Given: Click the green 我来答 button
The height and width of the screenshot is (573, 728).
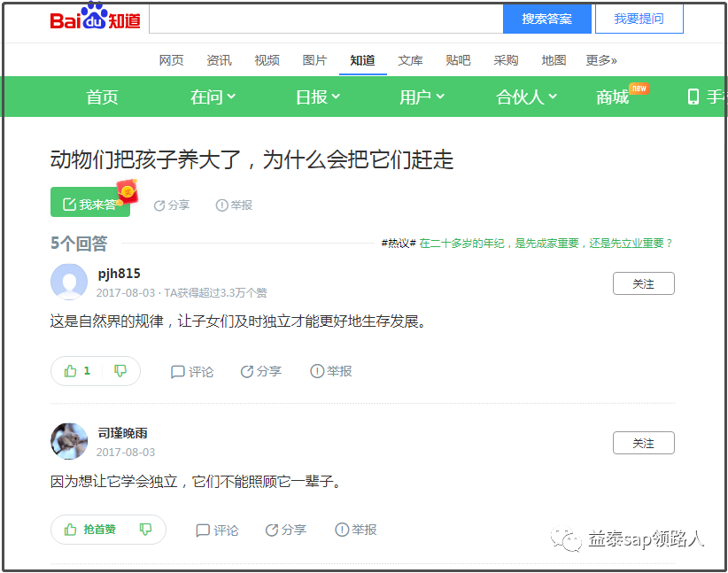Looking at the screenshot, I should [90, 202].
